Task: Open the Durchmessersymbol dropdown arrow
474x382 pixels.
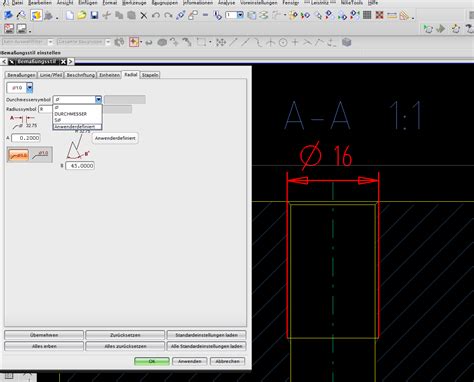Action: click(98, 99)
